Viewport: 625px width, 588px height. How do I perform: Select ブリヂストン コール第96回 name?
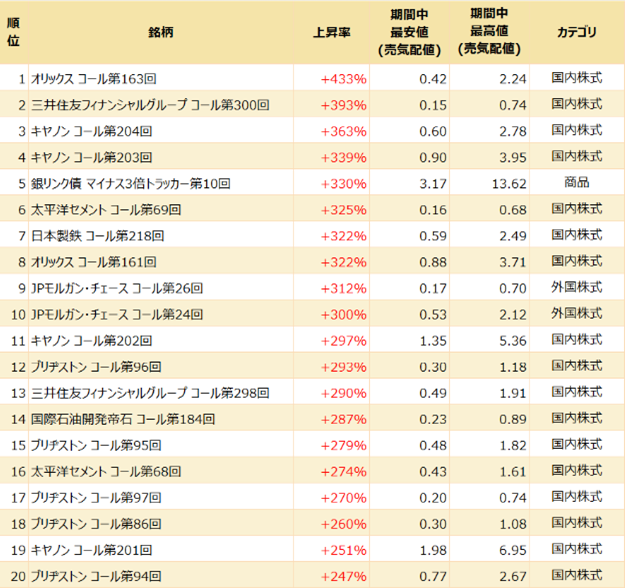[96, 367]
